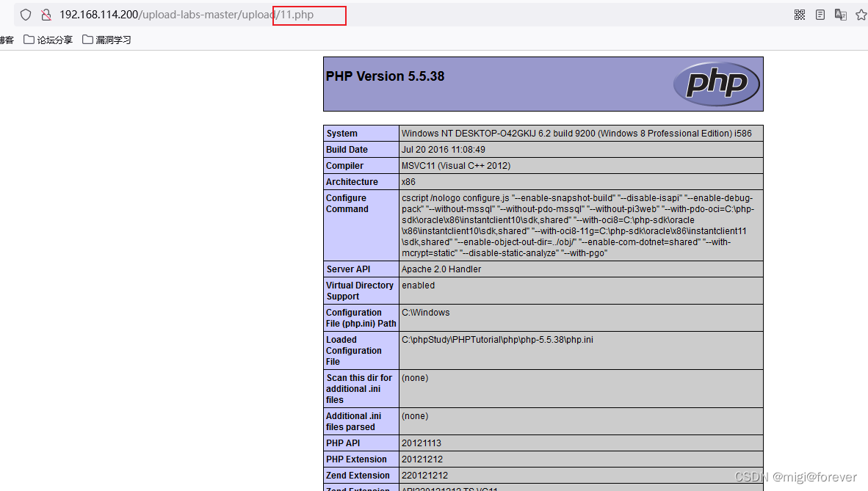Expand the 漏洞学习 bookmarks folder

pyautogui.click(x=106, y=40)
